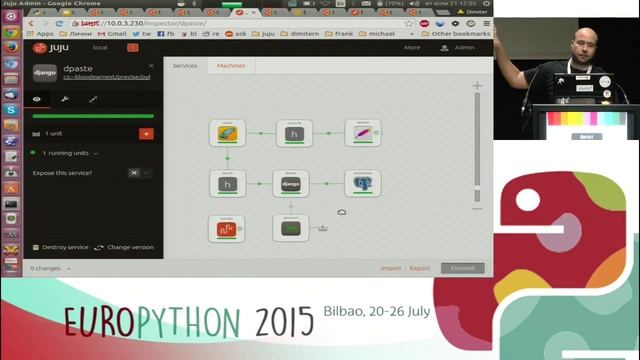Switch to the Machines tab
Image resolution: width=640 pixels, height=360 pixels.
pos(231,66)
